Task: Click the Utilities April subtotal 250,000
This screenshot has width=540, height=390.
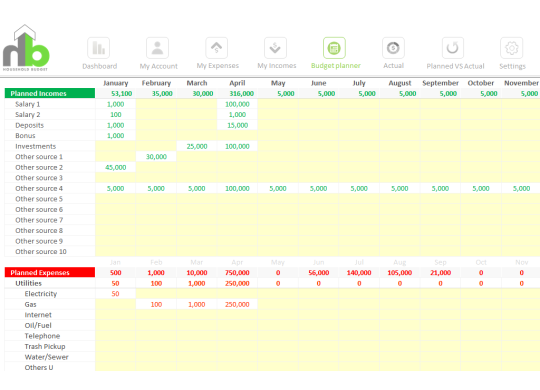Action: (x=237, y=283)
